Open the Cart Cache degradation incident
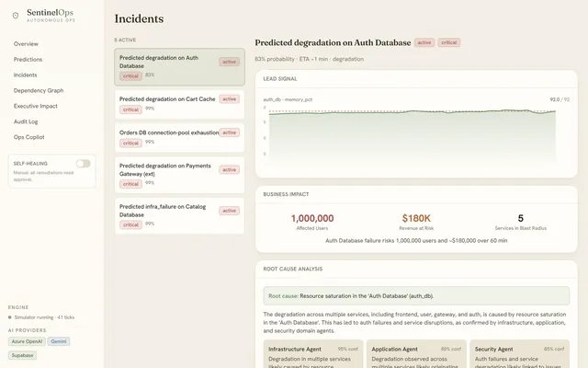Viewport: 588px width, 368px height. coord(180,104)
